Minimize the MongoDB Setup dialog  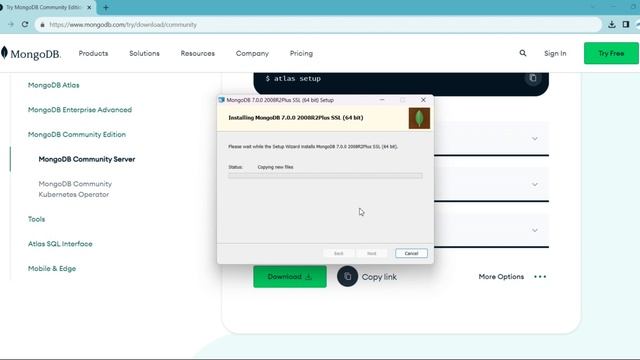pos(382,100)
